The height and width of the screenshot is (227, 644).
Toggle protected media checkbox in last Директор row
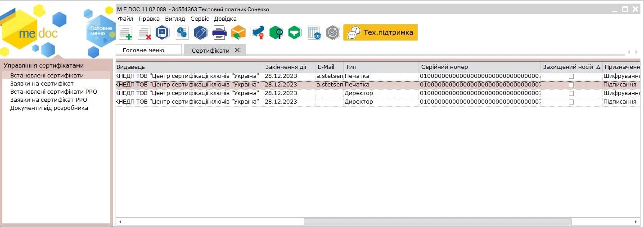pos(571,102)
